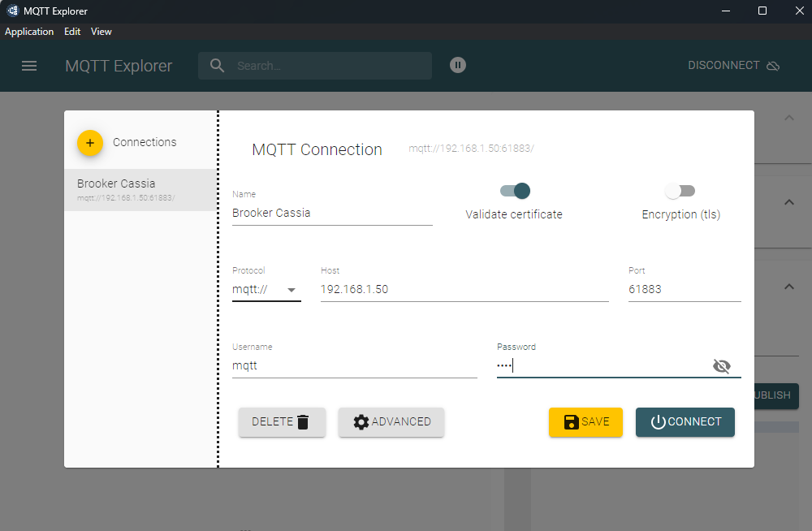Click the partially hidden PUBLISH button
812x531 pixels.
(776, 395)
